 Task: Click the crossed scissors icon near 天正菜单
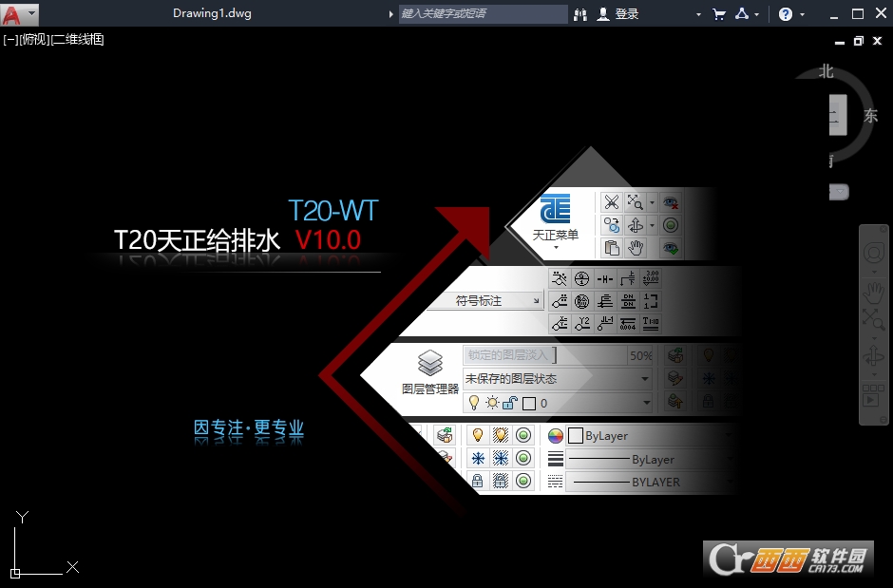coord(612,202)
